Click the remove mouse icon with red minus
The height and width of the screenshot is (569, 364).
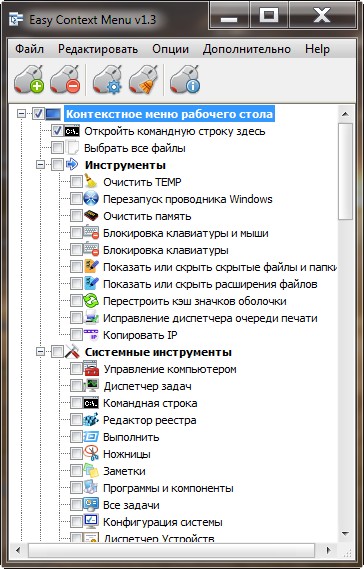coord(65,79)
